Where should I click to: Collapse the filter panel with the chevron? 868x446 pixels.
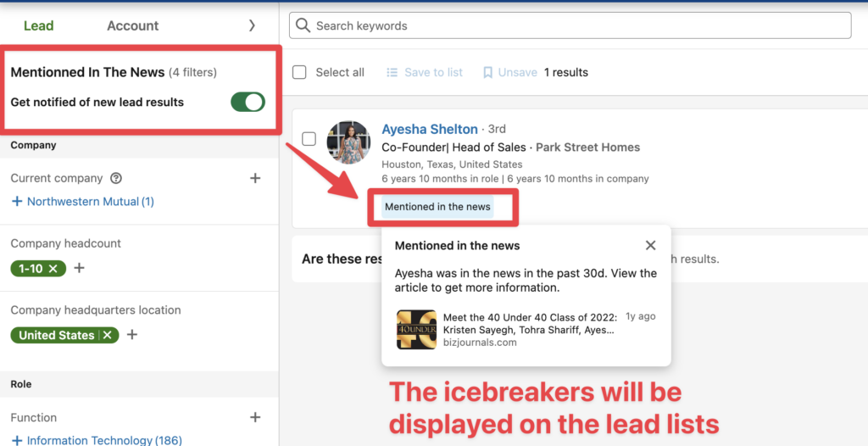(x=252, y=25)
